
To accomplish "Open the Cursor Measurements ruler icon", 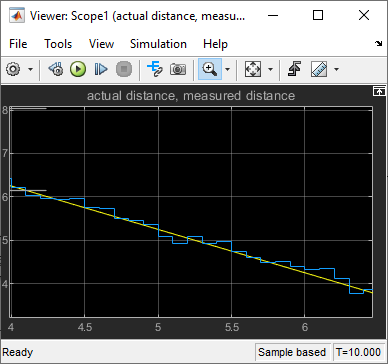I will pyautogui.click(x=319, y=69).
